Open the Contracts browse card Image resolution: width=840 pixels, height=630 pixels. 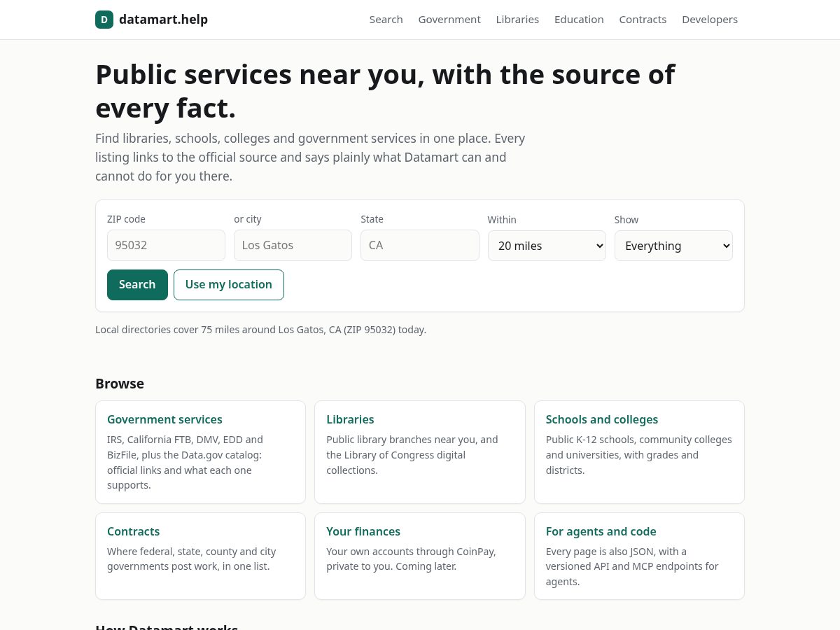tap(200, 556)
